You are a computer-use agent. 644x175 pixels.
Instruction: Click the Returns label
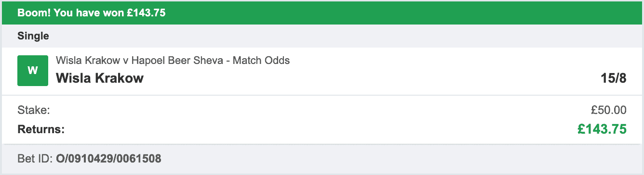coord(41,129)
